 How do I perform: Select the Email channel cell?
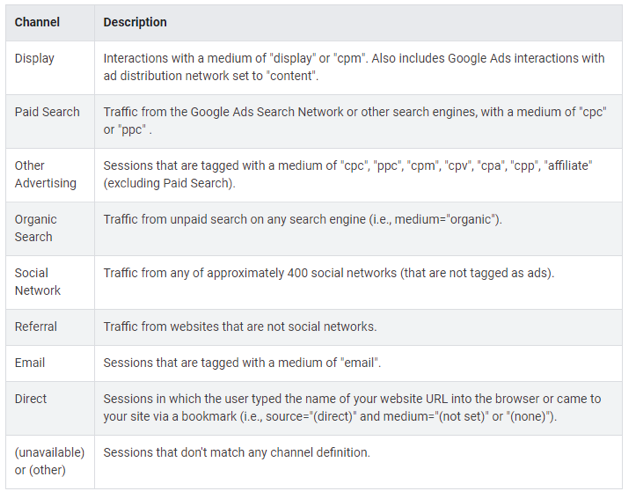(30, 362)
